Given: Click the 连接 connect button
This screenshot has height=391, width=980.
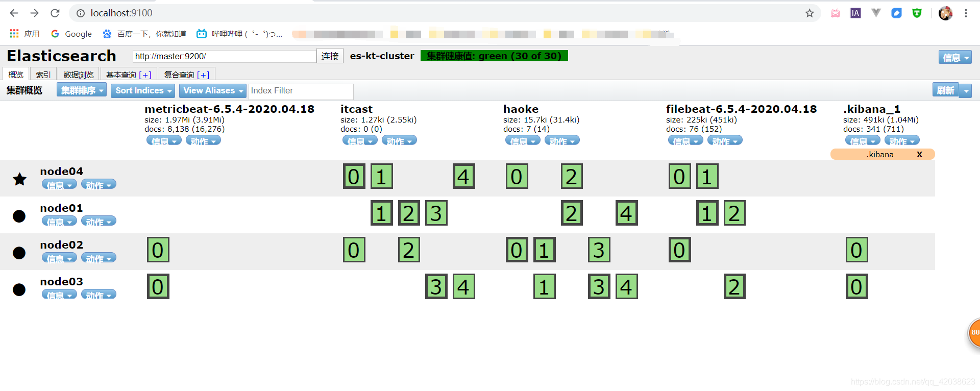Looking at the screenshot, I should [330, 56].
